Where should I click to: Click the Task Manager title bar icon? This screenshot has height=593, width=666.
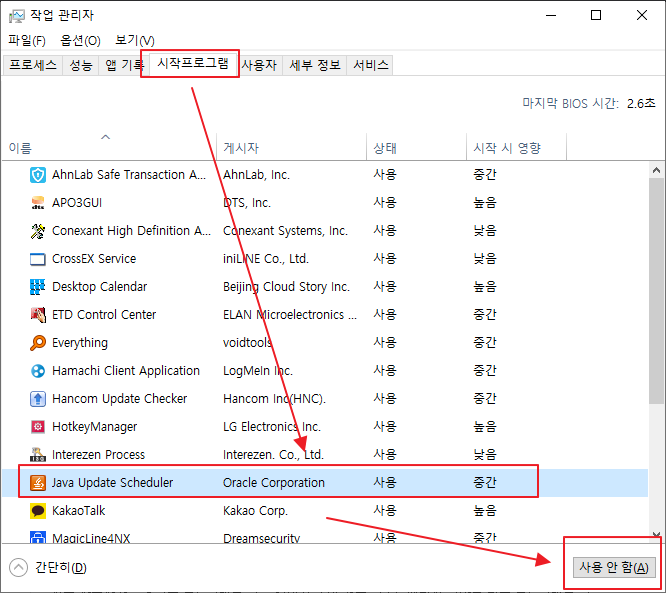click(17, 16)
